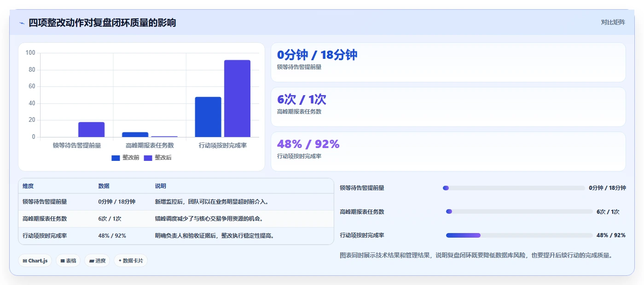Click the icon inside the 进度 chip
The image size is (644, 285).
click(92, 261)
